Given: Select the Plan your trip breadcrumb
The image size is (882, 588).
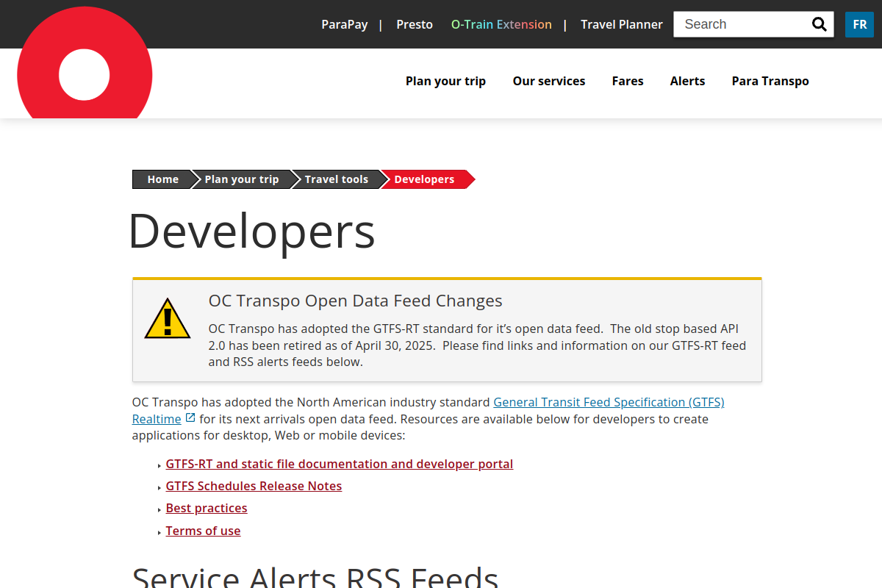Looking at the screenshot, I should [242, 179].
